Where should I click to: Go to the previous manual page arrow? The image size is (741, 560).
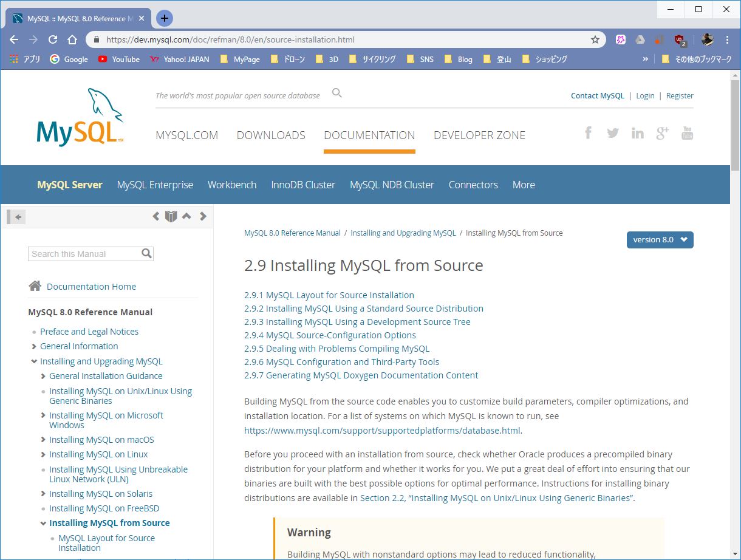156,216
